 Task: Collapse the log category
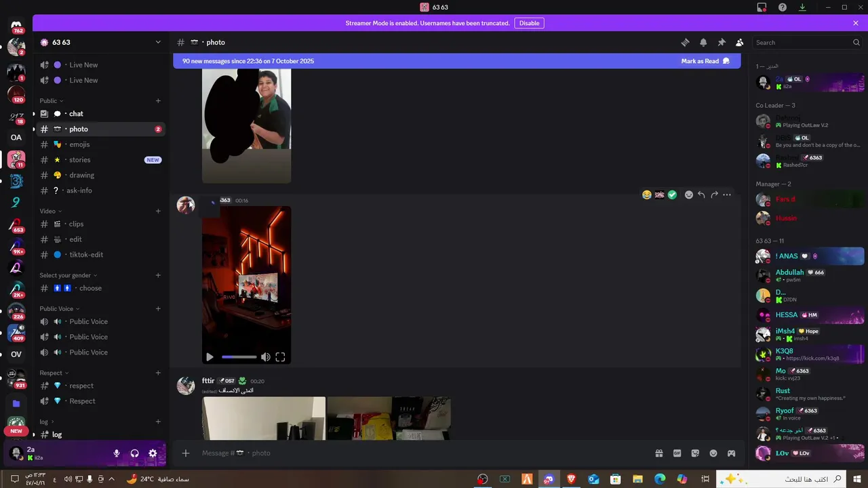coord(47,422)
